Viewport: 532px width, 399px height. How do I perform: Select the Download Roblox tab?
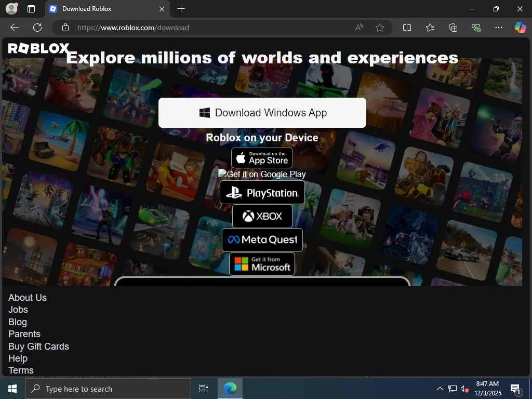point(107,9)
